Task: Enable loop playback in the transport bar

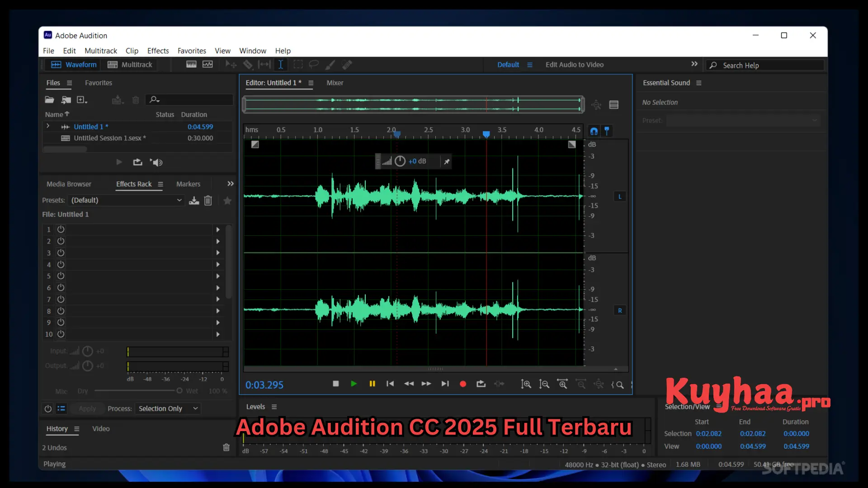Action: point(481,384)
